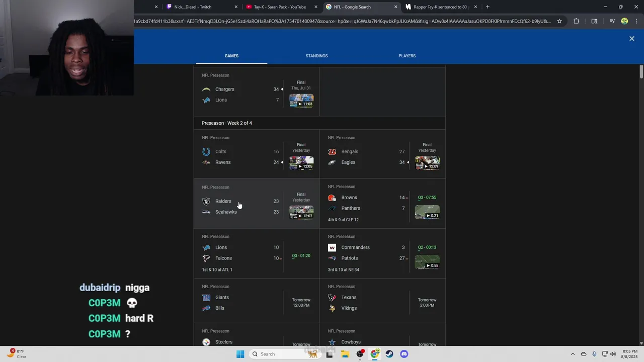The width and height of the screenshot is (644, 362).
Task: Close the NFL scores overlay with X
Action: tap(632, 39)
